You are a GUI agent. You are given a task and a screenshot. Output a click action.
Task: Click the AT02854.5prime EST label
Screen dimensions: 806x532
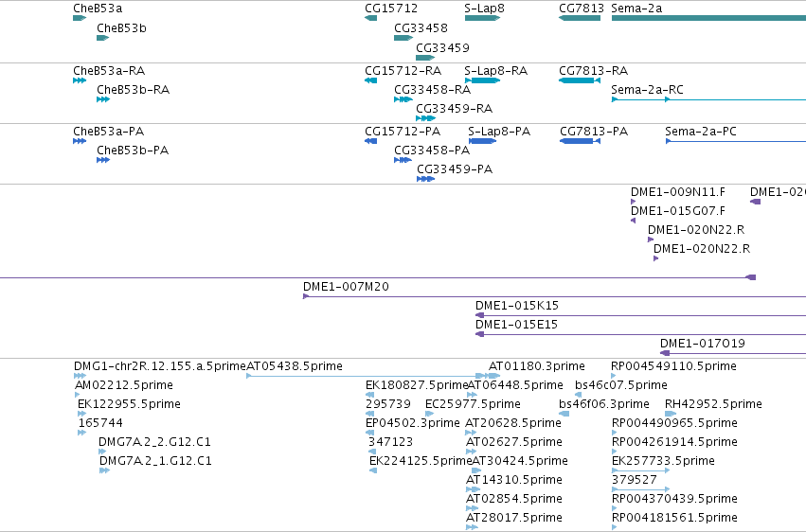coord(514,499)
